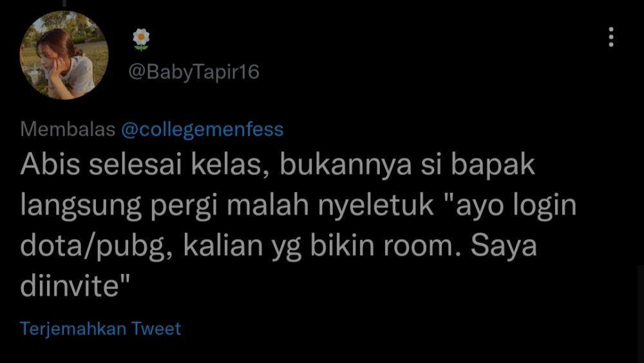Click the tweet line starting langsung pergi
This screenshot has width=644, height=363.
[299, 205]
